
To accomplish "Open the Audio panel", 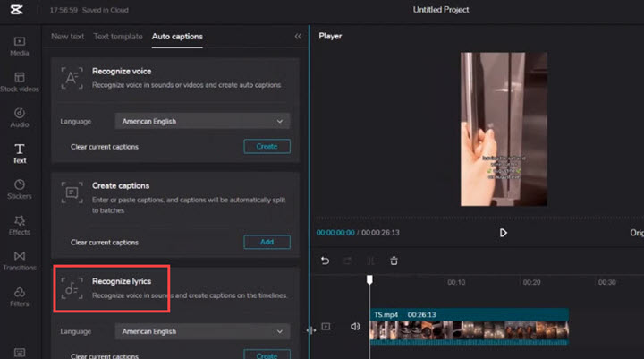I will 19,117.
